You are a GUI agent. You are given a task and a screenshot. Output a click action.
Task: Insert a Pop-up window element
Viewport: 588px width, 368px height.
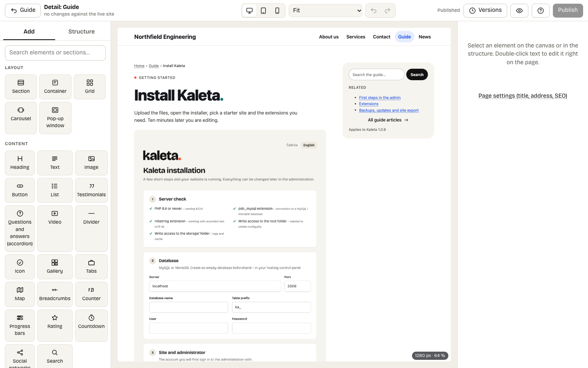tap(55, 118)
